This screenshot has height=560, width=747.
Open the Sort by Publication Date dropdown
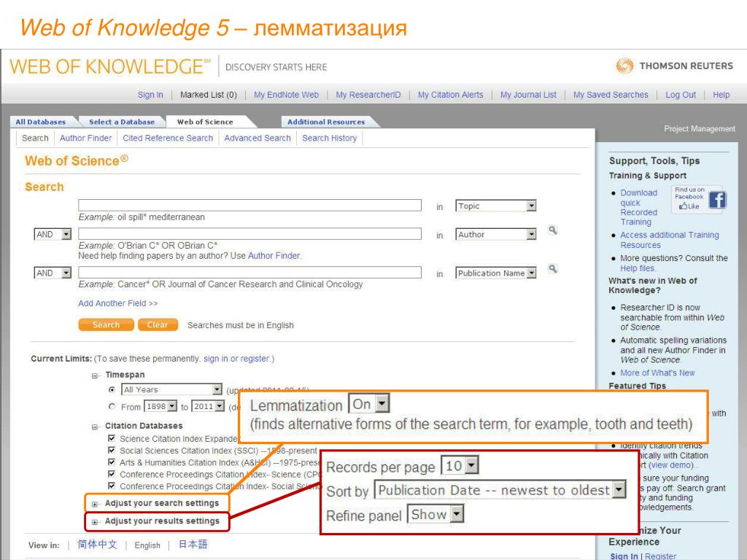coord(500,489)
